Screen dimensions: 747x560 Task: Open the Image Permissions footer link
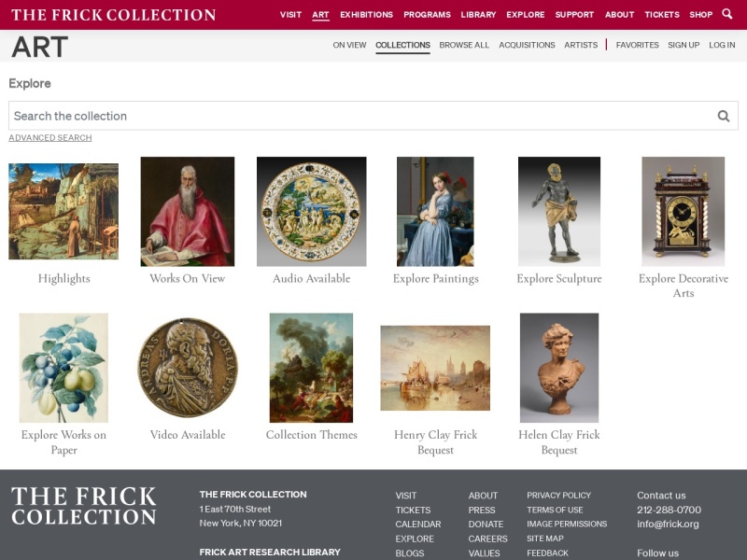[567, 525]
